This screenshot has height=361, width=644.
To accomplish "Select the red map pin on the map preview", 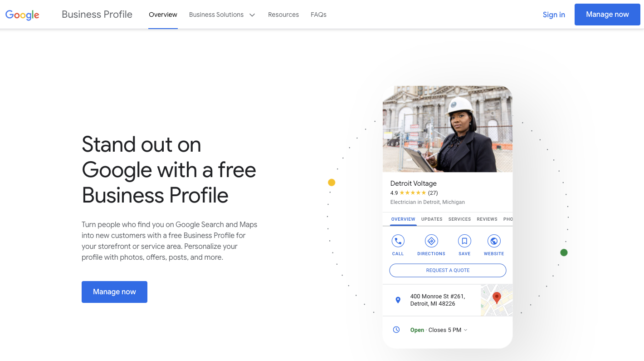I will coord(496,297).
